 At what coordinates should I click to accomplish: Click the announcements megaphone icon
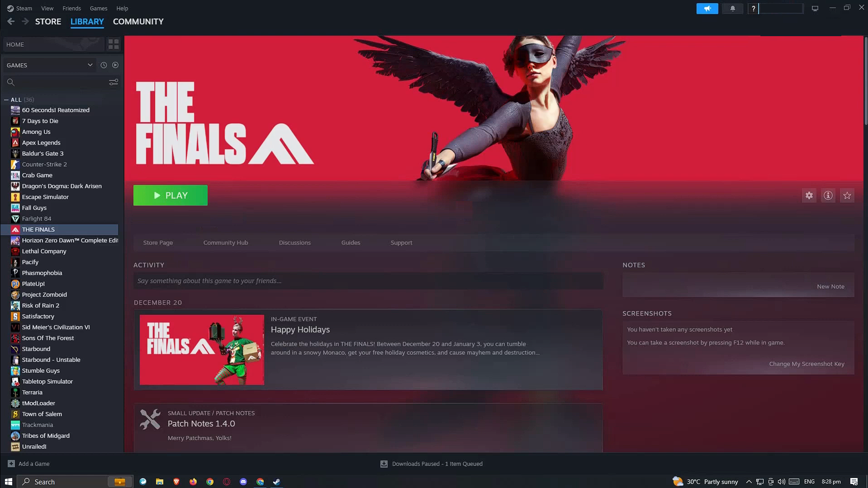pos(707,9)
